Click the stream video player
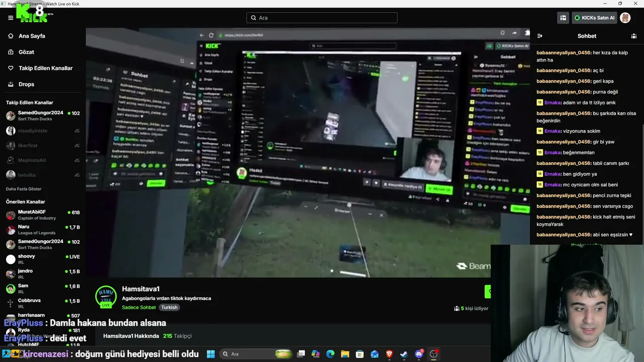Screen dimensions: 644x362 pyautogui.click(x=308, y=152)
